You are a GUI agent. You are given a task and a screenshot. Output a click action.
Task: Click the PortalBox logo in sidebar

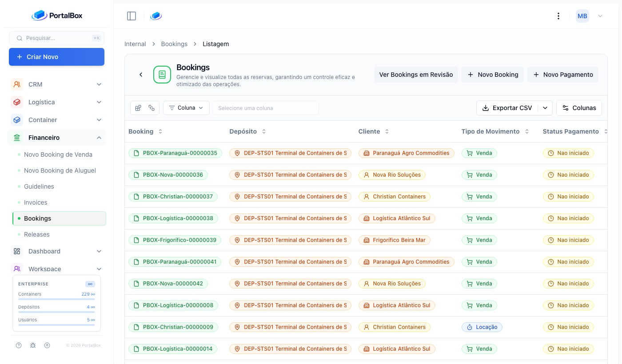click(x=57, y=16)
